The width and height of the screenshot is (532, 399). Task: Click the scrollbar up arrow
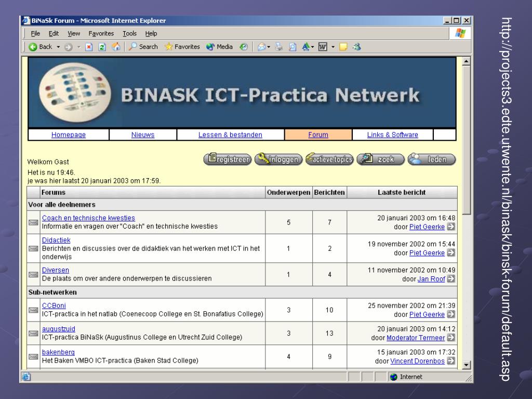[x=466, y=61]
